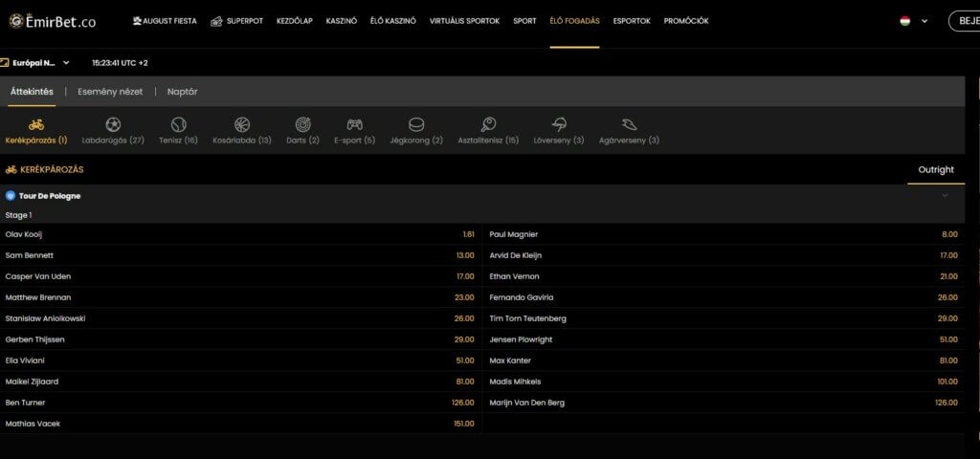Viewport: 980px width, 459px height.
Task: Bet on Matthew Brennan at 23.00
Action: pyautogui.click(x=240, y=298)
